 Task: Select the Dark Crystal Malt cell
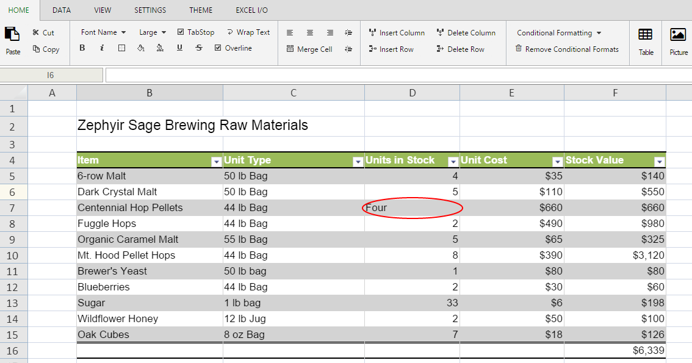(x=150, y=192)
